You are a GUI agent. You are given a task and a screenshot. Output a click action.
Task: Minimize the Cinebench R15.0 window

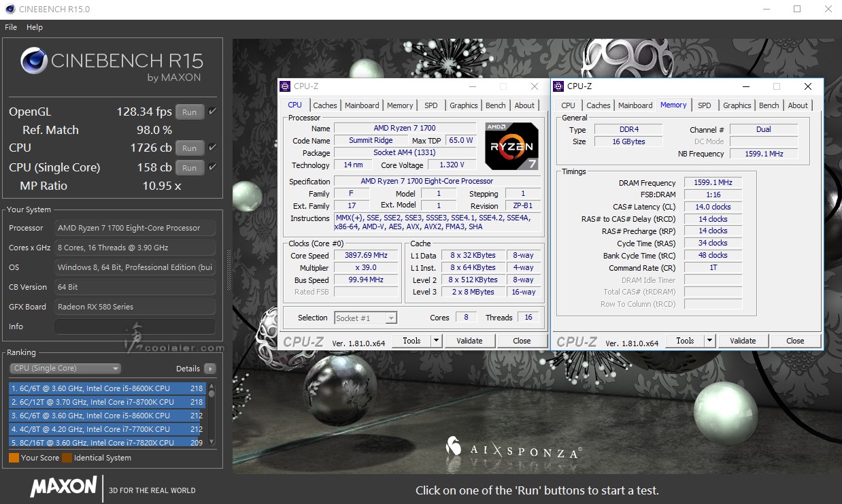pyautogui.click(x=767, y=9)
